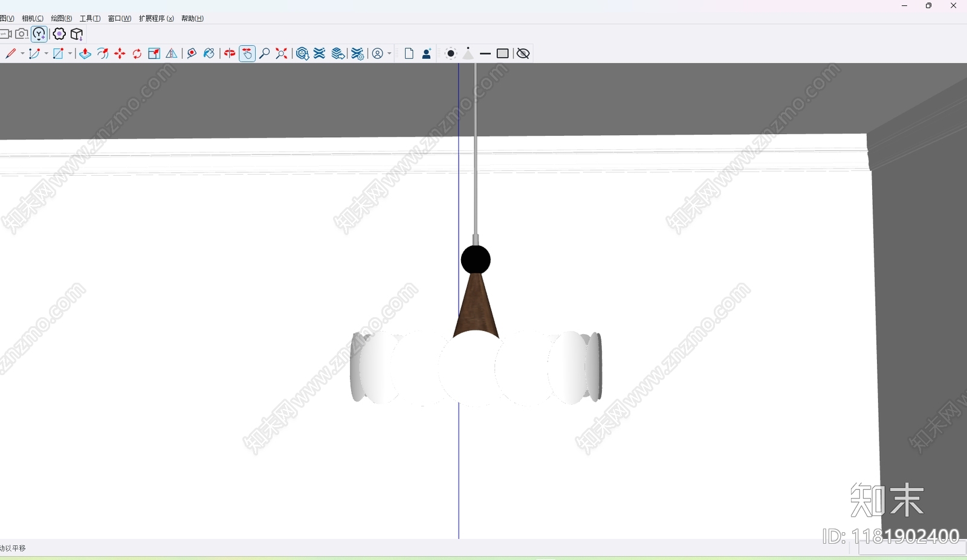Select the Scale tool
This screenshot has width=967, height=560.
pos(154,54)
